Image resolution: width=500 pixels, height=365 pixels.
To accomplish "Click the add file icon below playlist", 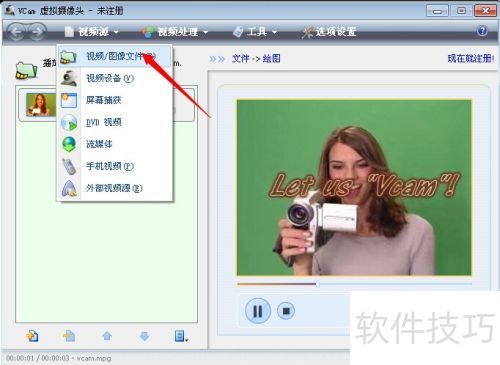I will 32,336.
